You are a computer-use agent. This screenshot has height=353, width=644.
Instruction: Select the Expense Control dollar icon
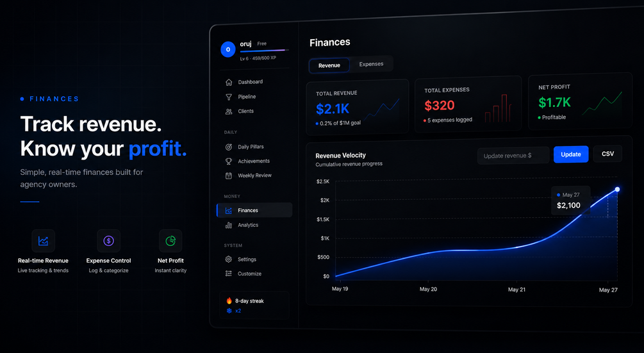point(108,241)
